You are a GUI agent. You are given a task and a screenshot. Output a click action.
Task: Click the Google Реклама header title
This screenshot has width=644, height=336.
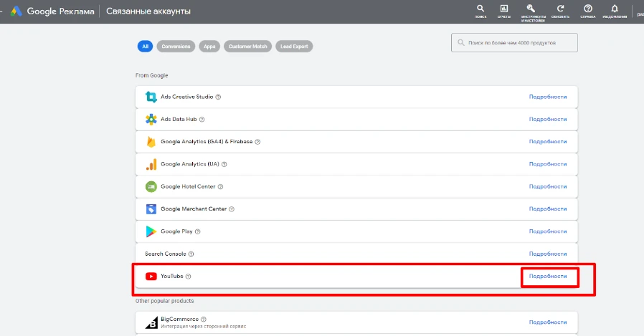tap(61, 11)
